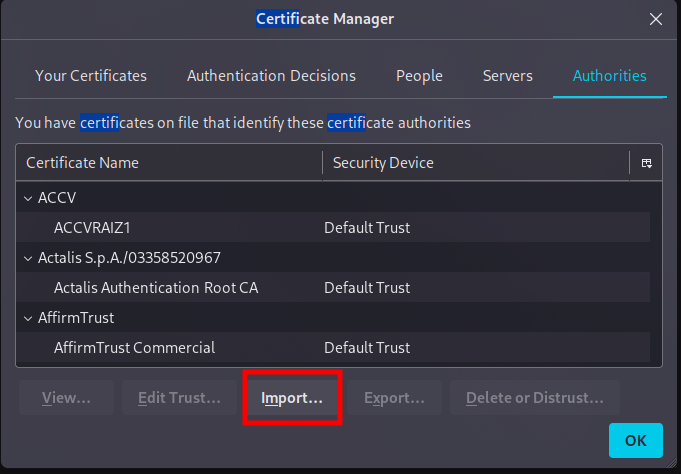Go to the People tab
Viewport: 681px width, 474px height.
(x=419, y=76)
